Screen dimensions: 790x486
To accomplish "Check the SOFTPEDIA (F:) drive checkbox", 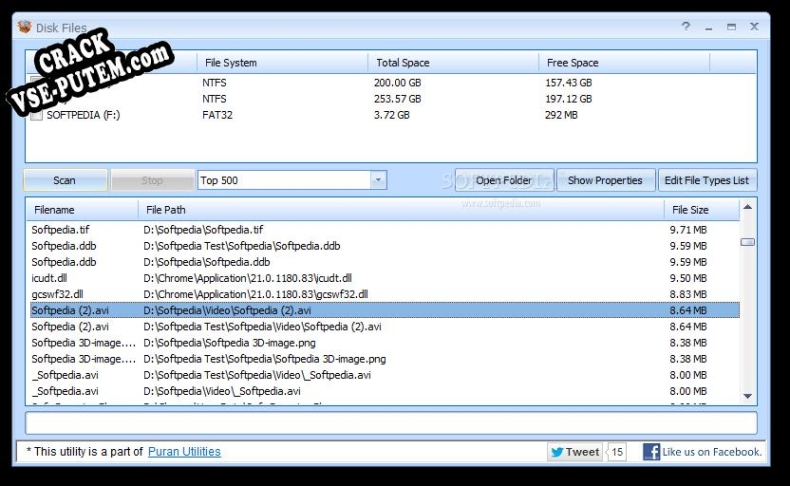I will (36, 115).
